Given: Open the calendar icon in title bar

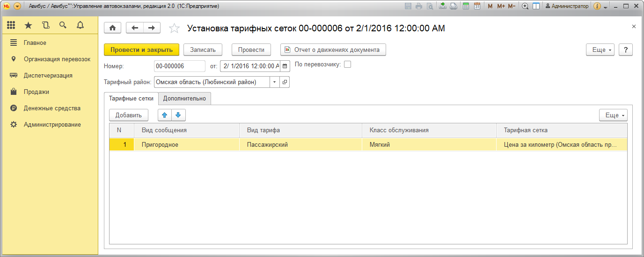Looking at the screenshot, I should [477, 6].
